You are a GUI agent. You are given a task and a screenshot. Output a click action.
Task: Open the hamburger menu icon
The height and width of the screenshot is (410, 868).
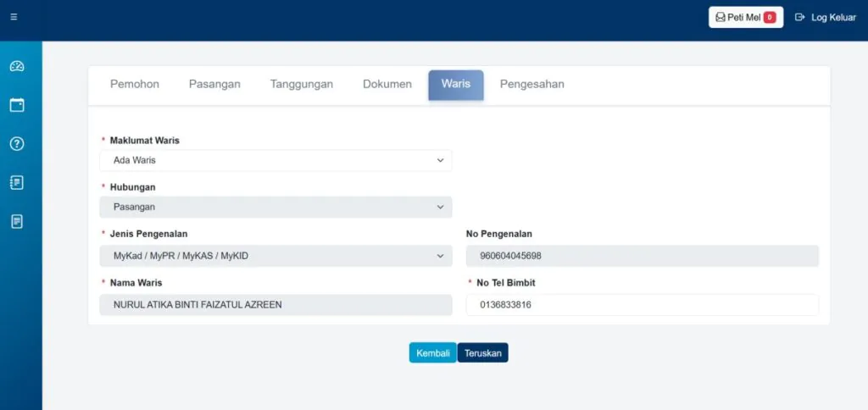pyautogui.click(x=14, y=17)
